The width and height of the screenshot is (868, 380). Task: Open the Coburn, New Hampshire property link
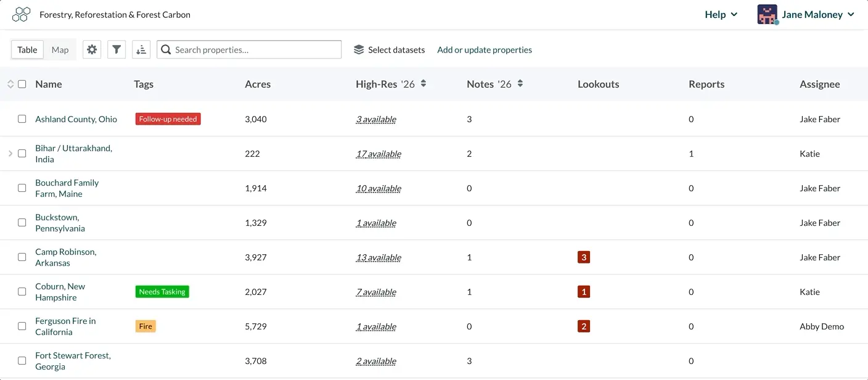click(x=60, y=292)
